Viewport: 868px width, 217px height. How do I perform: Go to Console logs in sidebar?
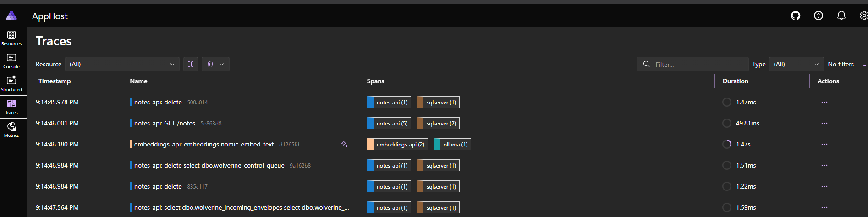point(11,61)
